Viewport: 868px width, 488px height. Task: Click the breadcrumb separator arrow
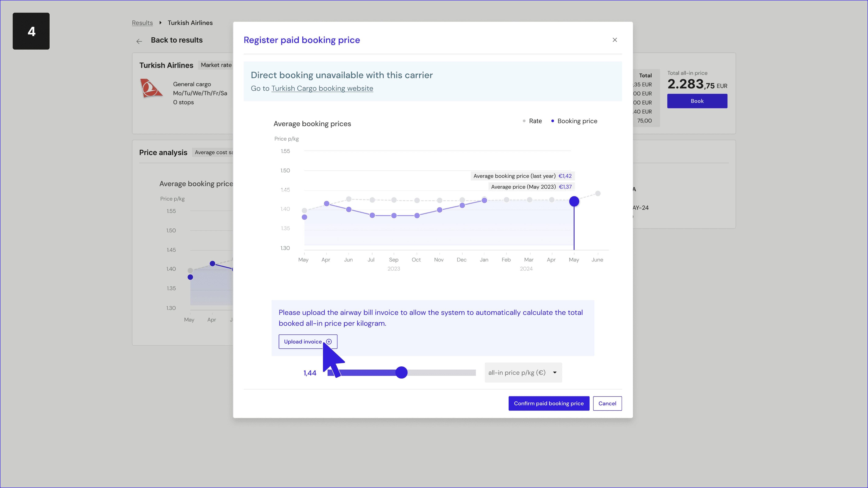point(160,23)
